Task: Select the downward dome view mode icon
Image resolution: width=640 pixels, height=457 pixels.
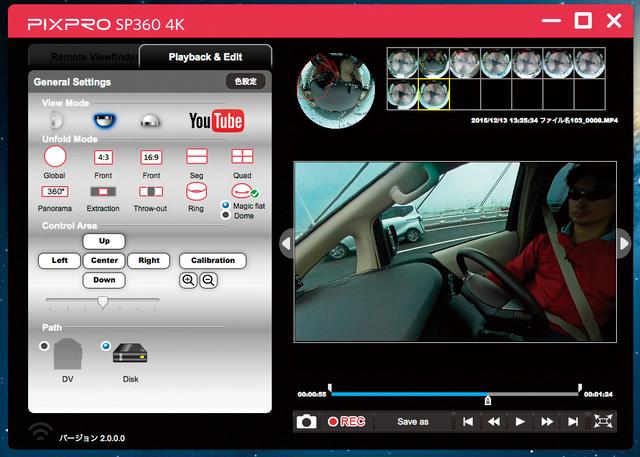Action: [104, 120]
